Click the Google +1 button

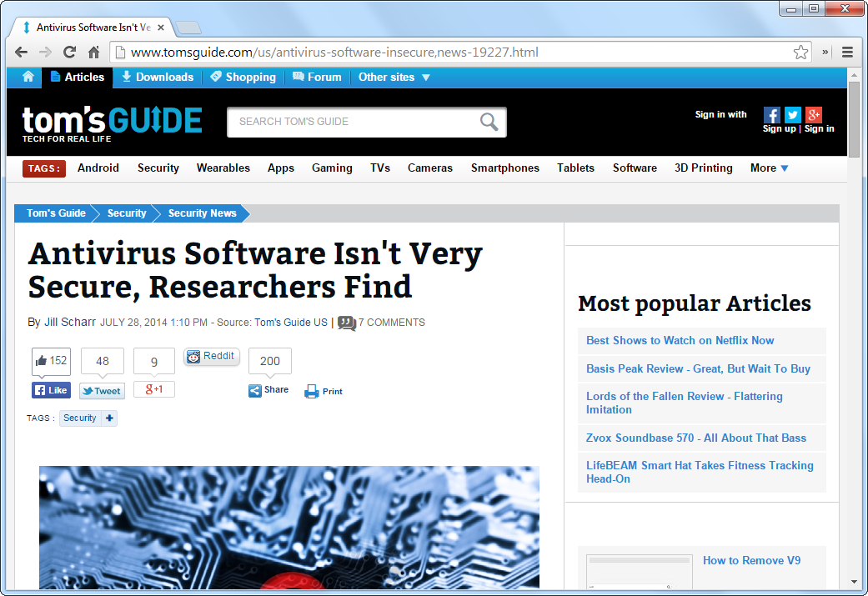point(154,389)
